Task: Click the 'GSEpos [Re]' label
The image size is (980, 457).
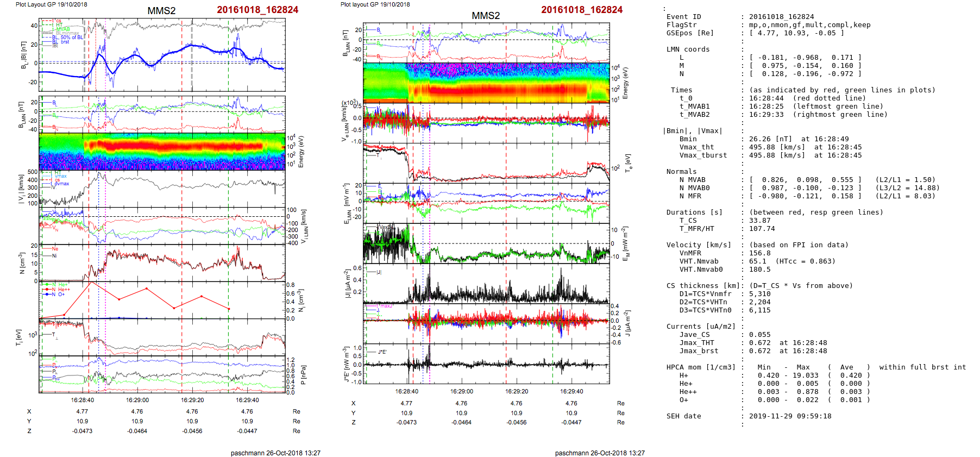Action: click(x=690, y=33)
